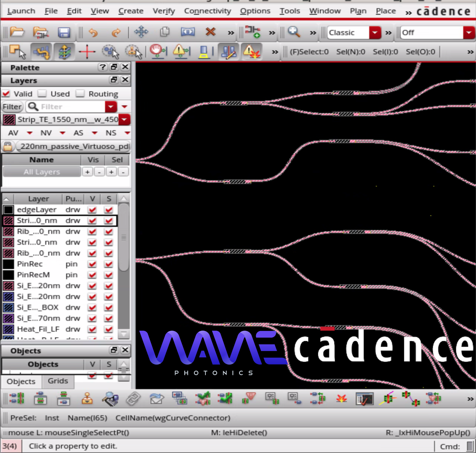Expand the NV dropdown arrow

pos(62,133)
